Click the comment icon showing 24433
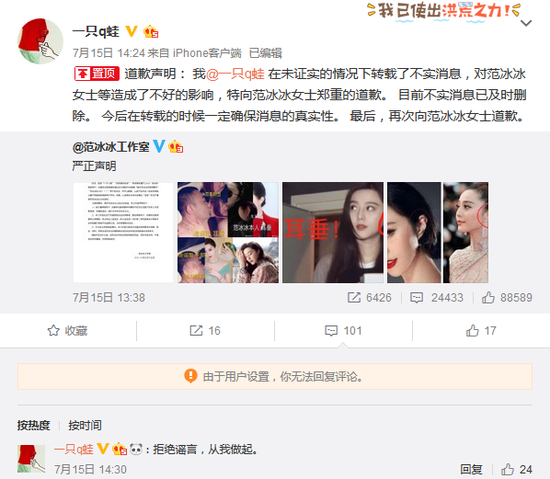 (x=416, y=297)
